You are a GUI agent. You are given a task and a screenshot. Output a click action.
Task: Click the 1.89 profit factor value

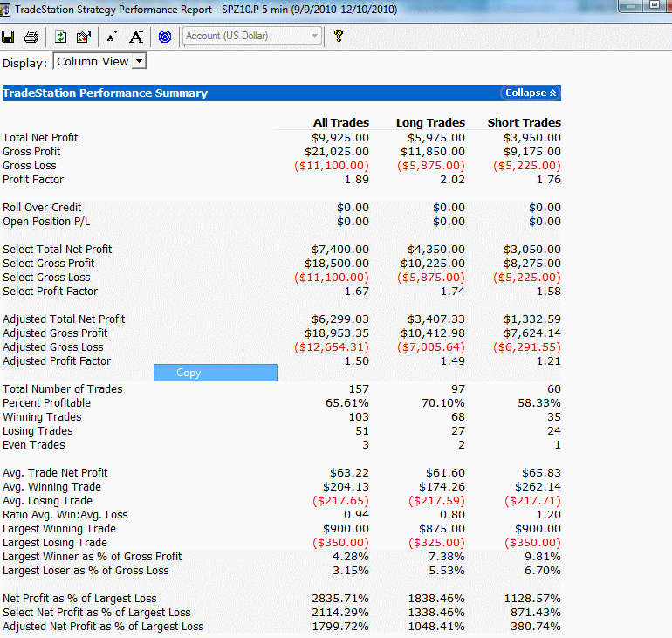[x=357, y=180]
